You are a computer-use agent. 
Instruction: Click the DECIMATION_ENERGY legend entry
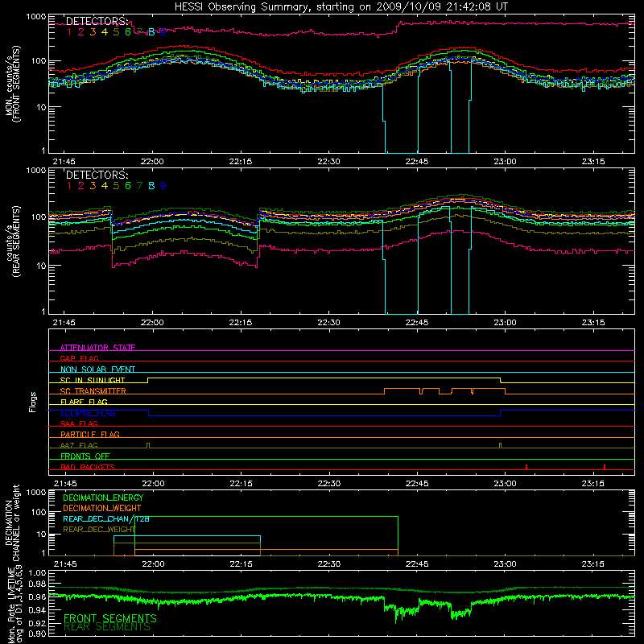(103, 497)
